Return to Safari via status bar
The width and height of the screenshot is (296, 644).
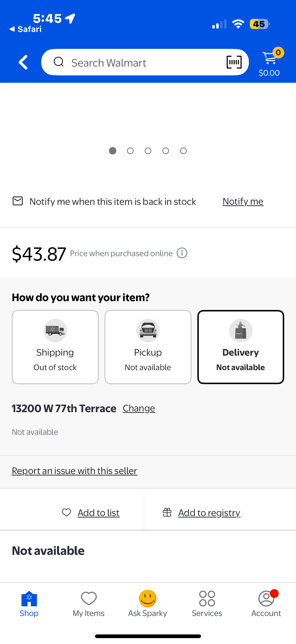coord(26,29)
